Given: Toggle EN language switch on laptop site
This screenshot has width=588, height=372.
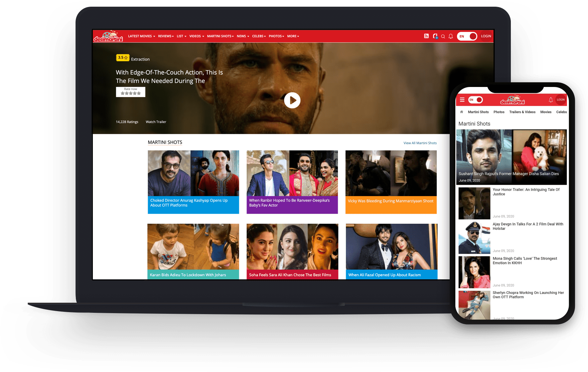Looking at the screenshot, I should [x=467, y=36].
